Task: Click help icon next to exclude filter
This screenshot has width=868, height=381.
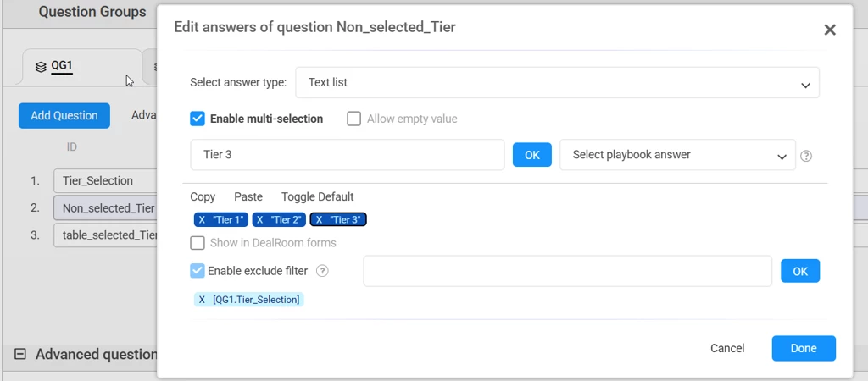Action: (x=322, y=272)
